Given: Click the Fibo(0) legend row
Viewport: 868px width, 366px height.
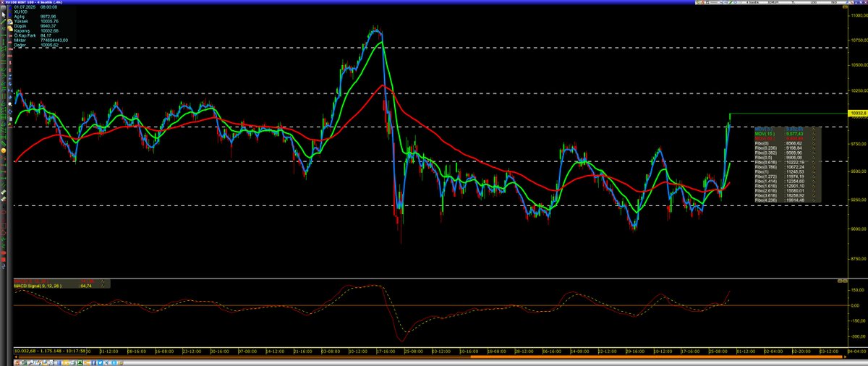Looking at the screenshot, I should tap(786, 143).
